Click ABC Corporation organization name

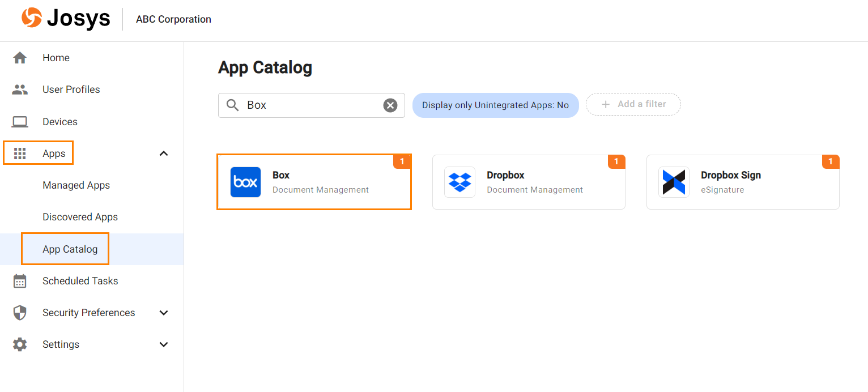pos(173,19)
